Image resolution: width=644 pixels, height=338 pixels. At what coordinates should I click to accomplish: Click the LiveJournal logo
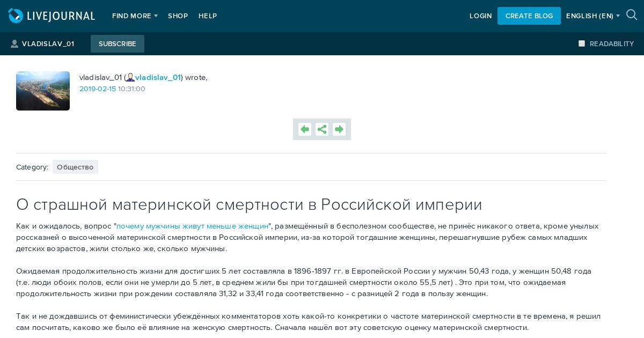[x=52, y=16]
